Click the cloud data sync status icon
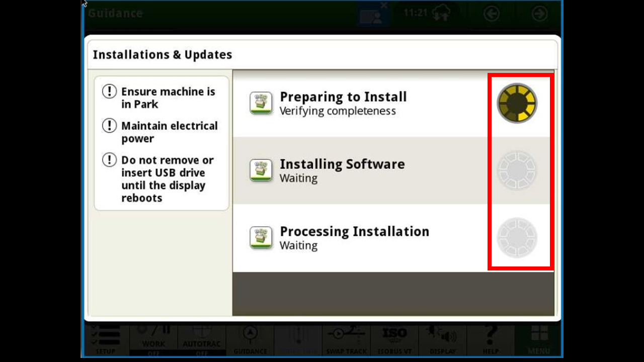 444,14
